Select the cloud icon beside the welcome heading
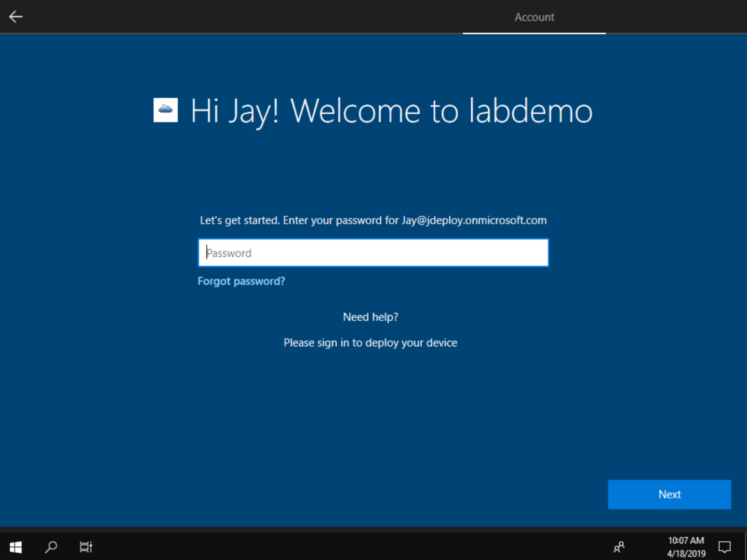 tap(165, 110)
